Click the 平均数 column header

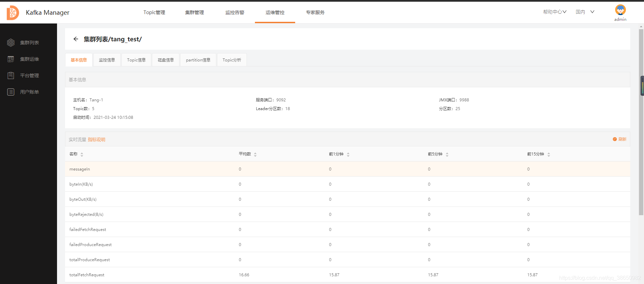tap(245, 154)
